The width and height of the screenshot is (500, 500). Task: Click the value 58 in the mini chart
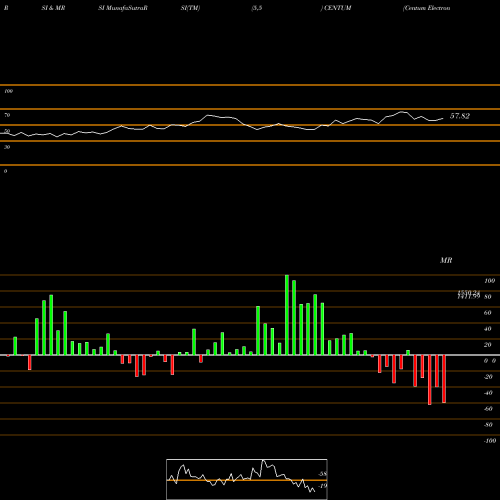click(x=322, y=474)
